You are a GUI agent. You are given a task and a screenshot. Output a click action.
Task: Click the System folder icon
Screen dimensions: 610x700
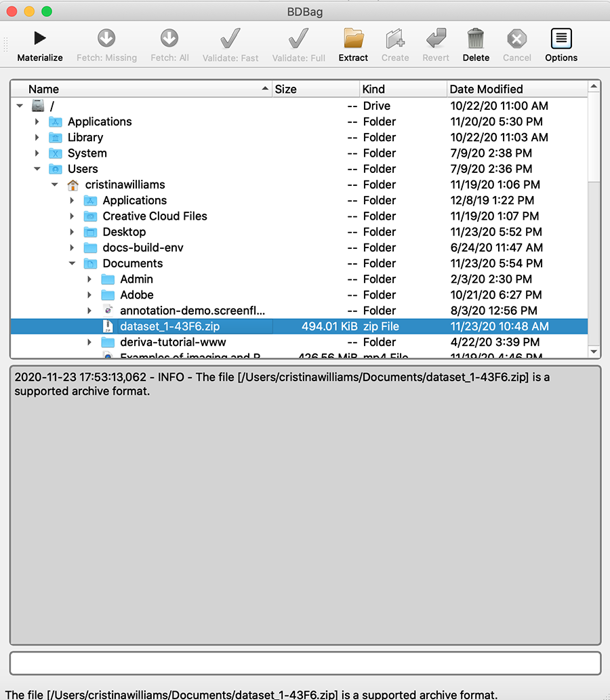coord(56,153)
